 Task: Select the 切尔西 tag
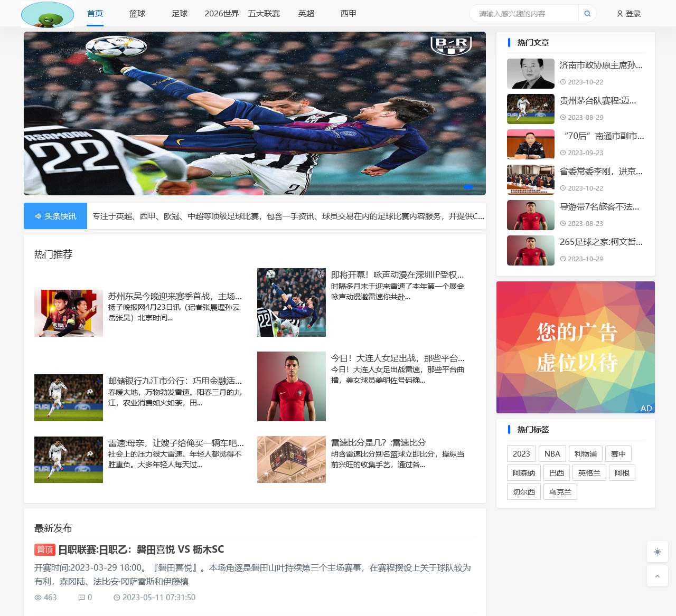tap(524, 492)
